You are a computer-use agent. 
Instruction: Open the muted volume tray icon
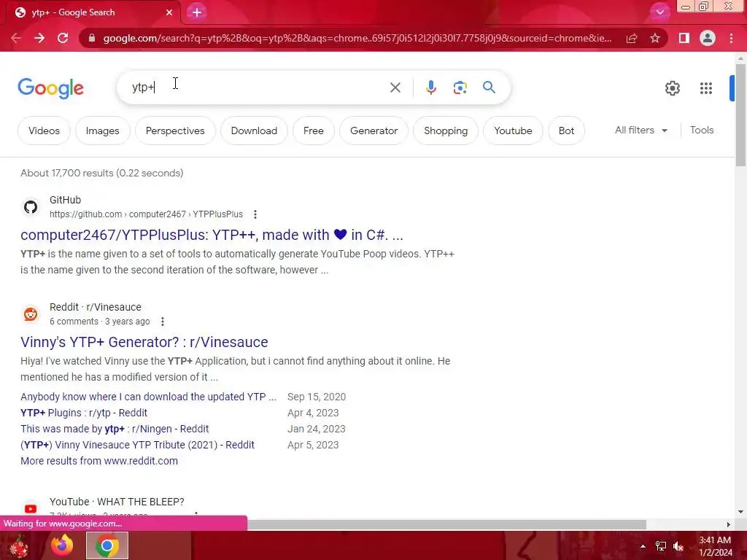point(679,546)
